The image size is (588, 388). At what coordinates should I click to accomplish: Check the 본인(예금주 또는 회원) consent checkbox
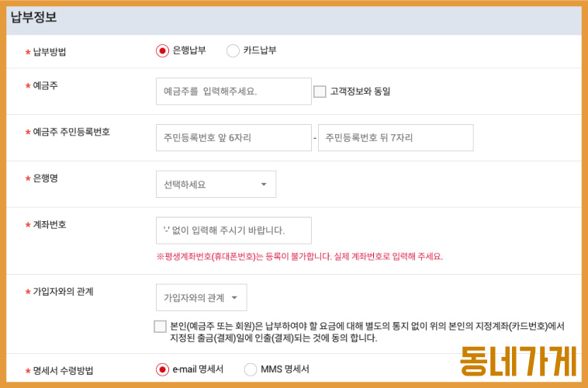pyautogui.click(x=160, y=326)
